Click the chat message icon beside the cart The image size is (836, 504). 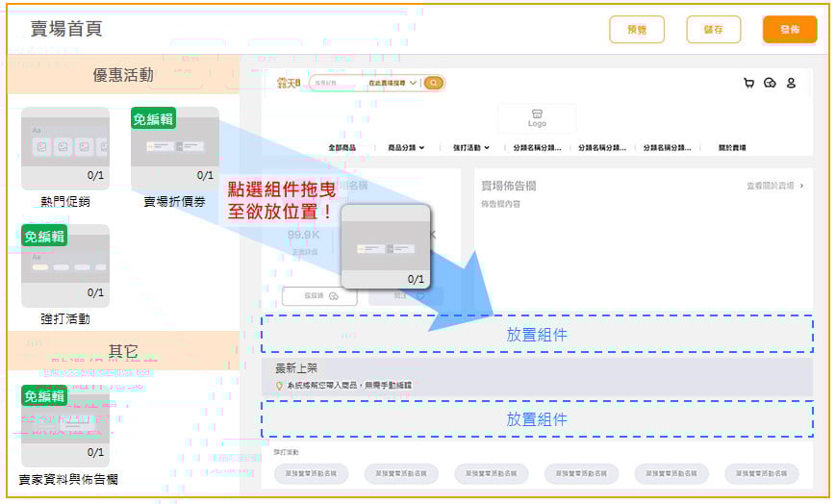[770, 84]
